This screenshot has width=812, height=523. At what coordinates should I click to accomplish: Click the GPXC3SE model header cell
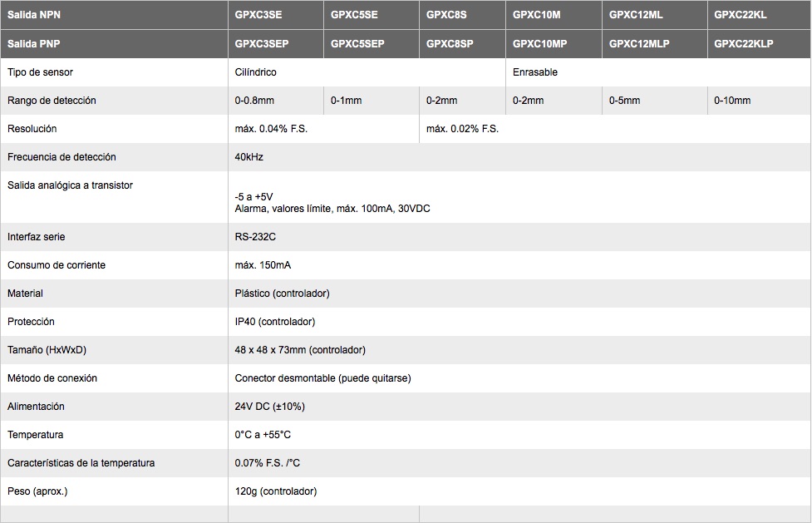(x=275, y=14)
